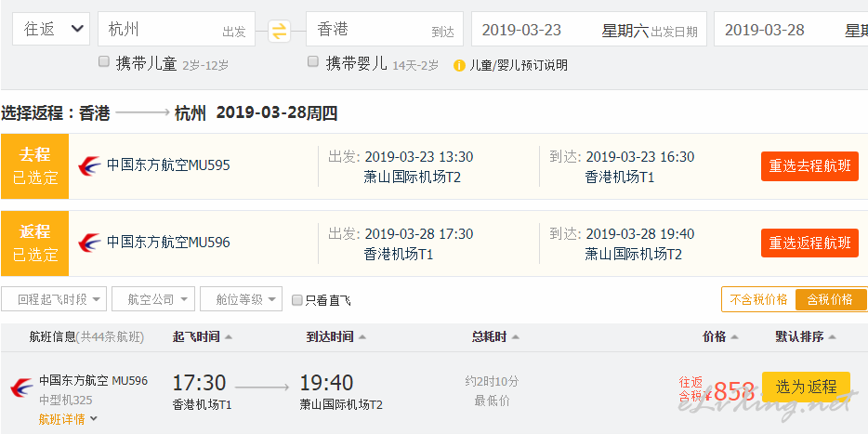Open the 舱位等级 cabin class dropdown
Screen dimensions: 868x434
click(241, 299)
